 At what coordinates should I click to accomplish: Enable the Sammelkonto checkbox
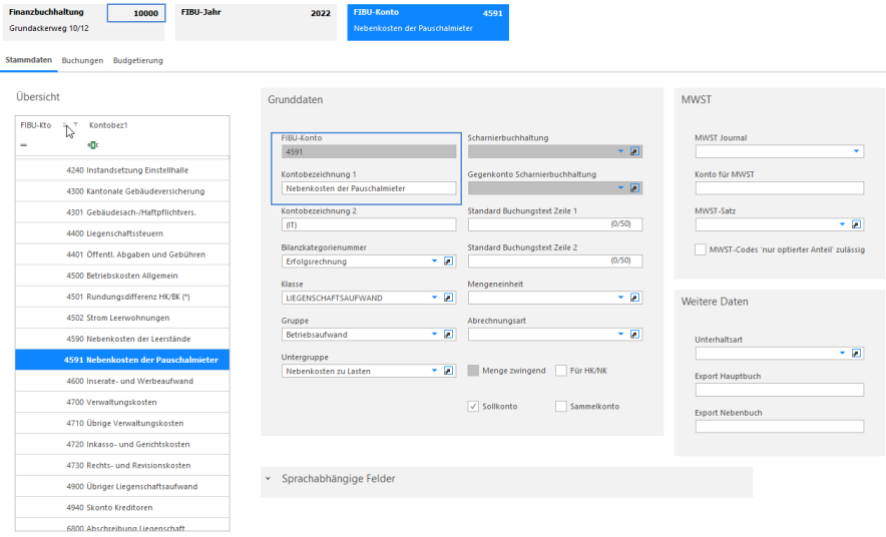point(561,406)
